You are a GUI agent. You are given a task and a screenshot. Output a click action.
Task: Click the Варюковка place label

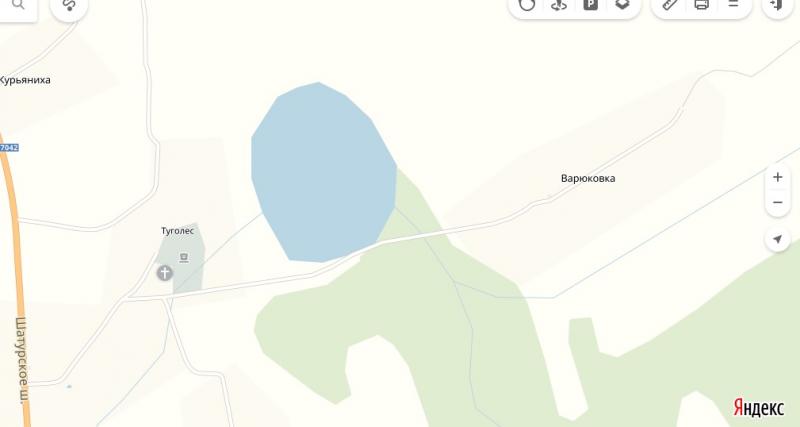pyautogui.click(x=588, y=178)
